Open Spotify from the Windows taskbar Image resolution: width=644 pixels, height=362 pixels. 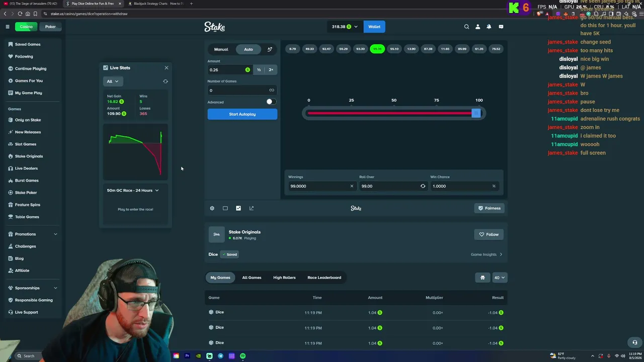243,356
